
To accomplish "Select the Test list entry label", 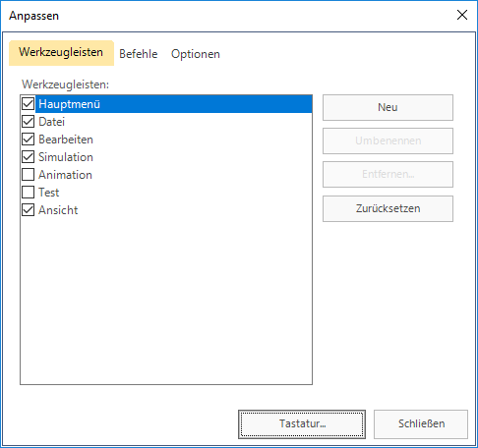I will tap(49, 193).
